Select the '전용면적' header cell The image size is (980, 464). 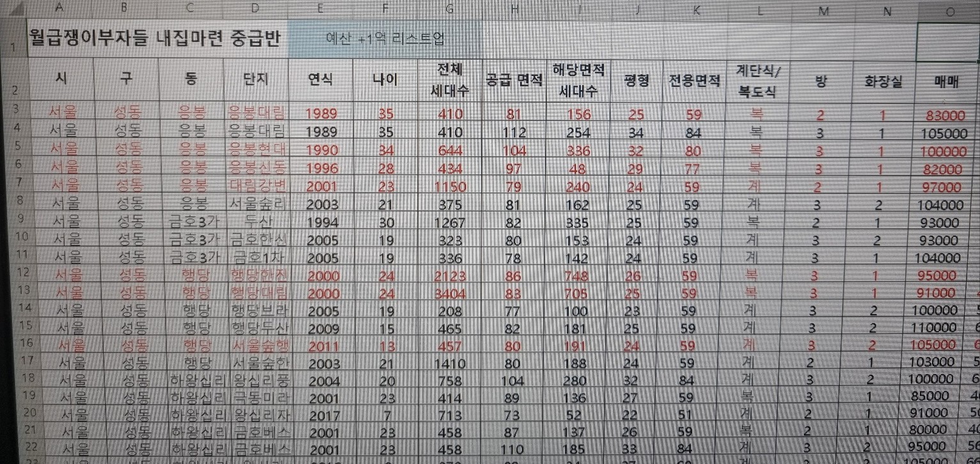(695, 81)
